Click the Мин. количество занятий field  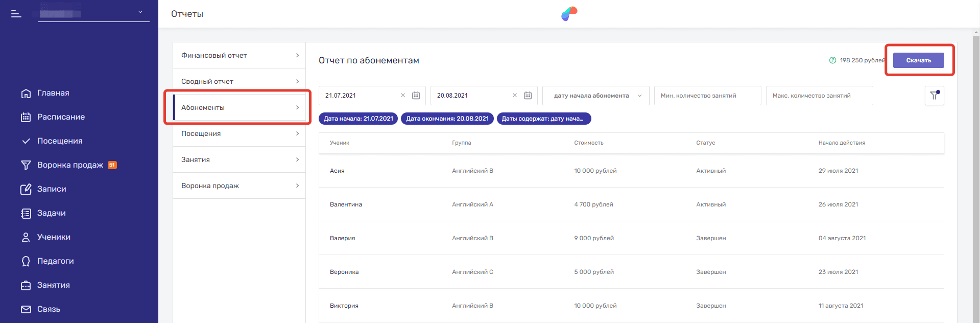click(x=707, y=96)
